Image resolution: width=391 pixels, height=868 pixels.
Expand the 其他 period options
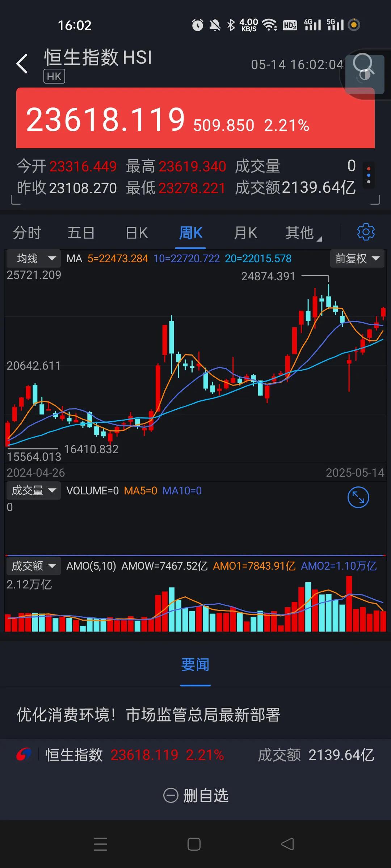coord(303,233)
